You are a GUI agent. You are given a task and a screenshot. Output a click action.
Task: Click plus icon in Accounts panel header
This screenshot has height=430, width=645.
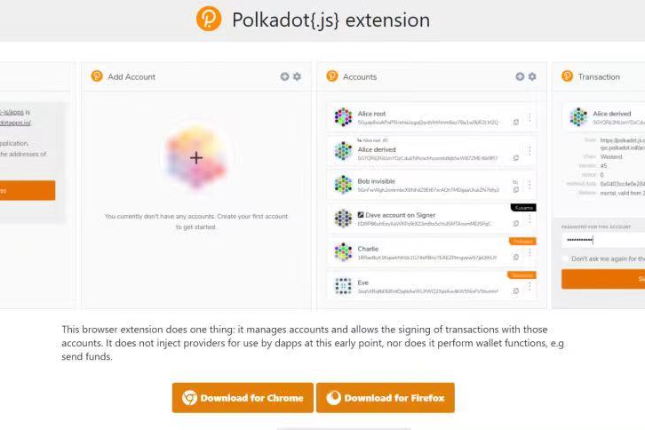pos(520,77)
